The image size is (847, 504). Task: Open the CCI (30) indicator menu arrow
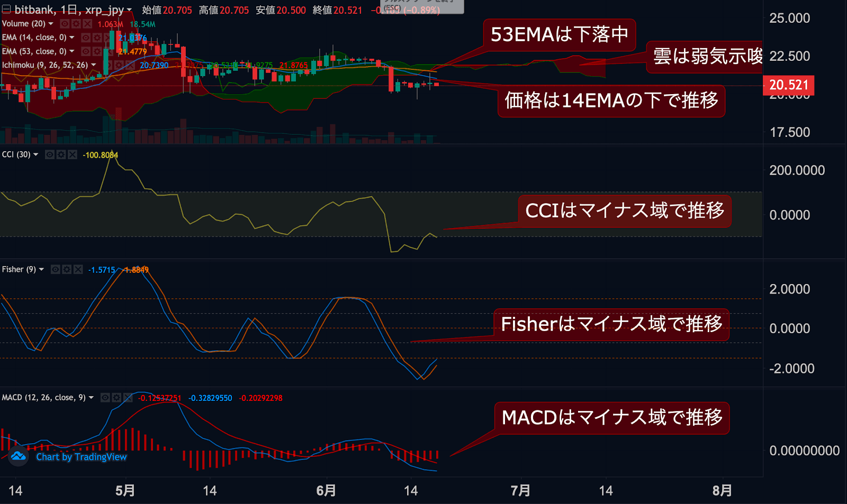[x=36, y=154]
